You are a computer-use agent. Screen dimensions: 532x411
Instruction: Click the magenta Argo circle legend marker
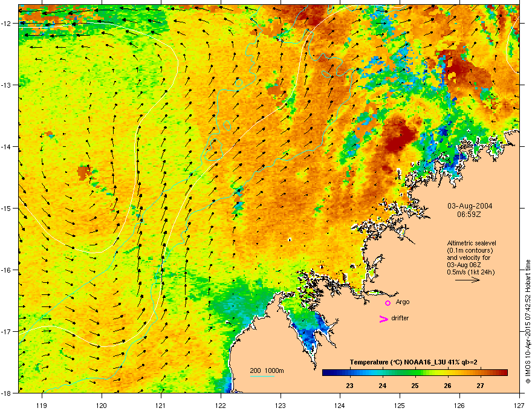click(x=388, y=303)
